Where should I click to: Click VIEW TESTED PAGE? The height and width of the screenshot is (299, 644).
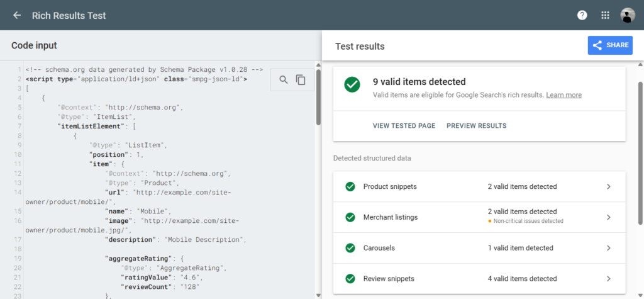click(x=404, y=126)
